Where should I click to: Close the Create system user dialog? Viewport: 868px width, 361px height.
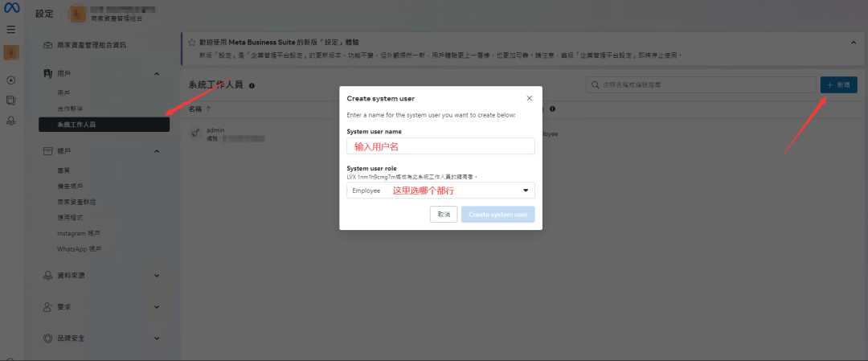[x=529, y=98]
